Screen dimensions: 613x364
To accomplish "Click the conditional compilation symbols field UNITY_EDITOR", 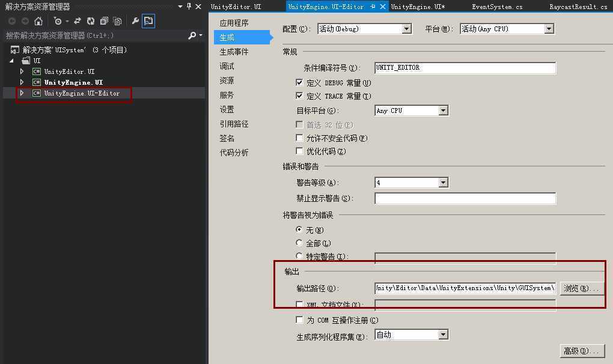I will pyautogui.click(x=465, y=67).
